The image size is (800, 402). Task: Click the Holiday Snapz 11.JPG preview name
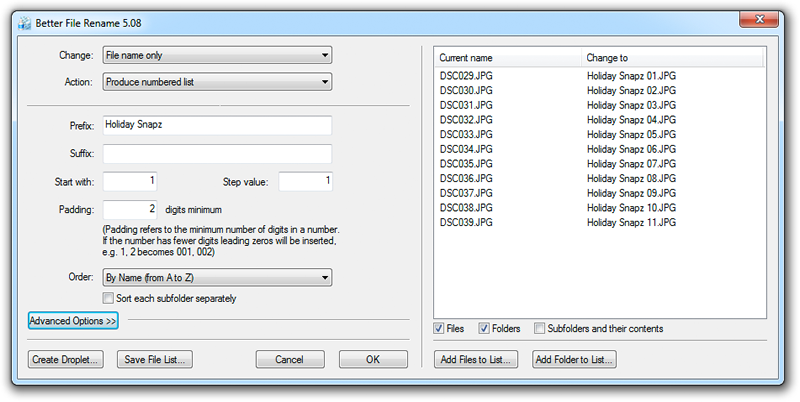[x=631, y=222]
